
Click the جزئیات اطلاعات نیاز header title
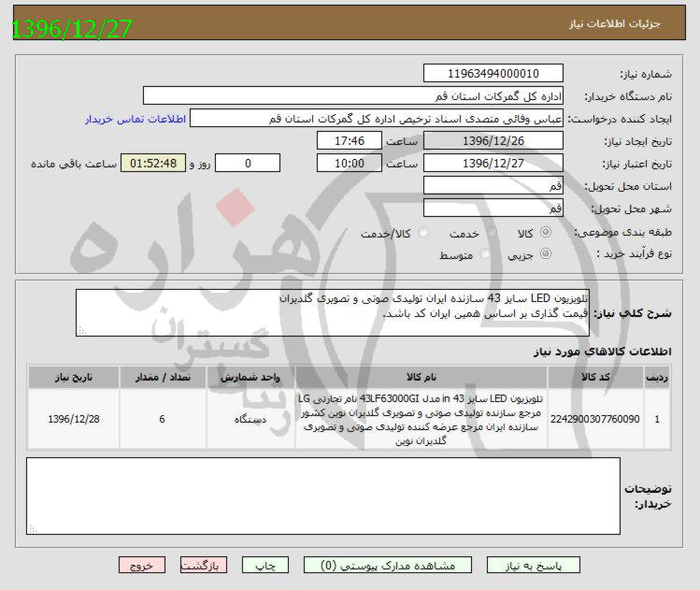(x=615, y=23)
